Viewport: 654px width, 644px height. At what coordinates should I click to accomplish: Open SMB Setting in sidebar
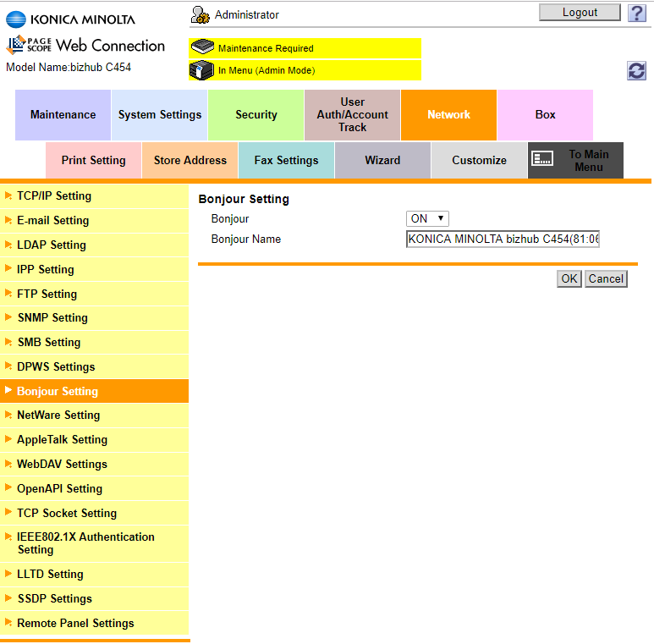94,343
